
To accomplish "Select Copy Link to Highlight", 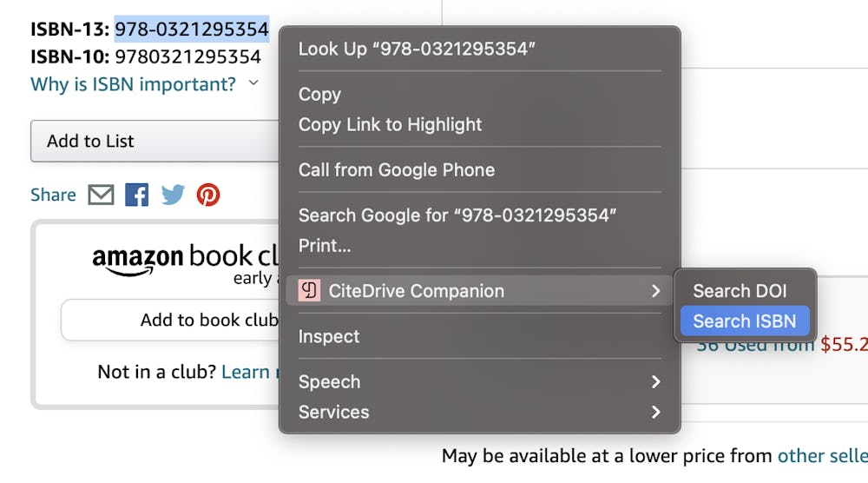I will pos(479,124).
